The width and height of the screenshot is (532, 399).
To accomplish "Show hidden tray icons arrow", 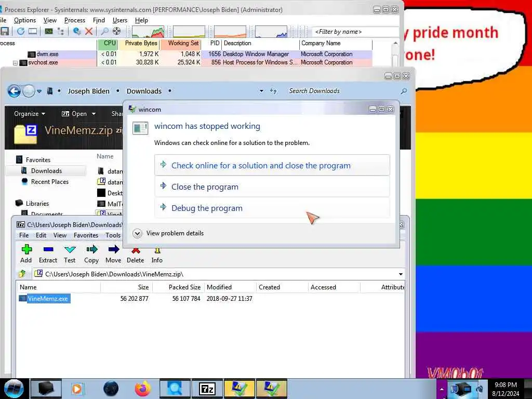I will click(x=442, y=389).
